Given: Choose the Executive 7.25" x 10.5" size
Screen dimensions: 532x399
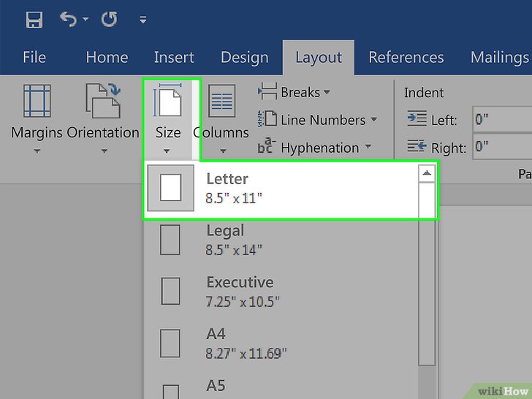Looking at the screenshot, I should tap(281, 292).
